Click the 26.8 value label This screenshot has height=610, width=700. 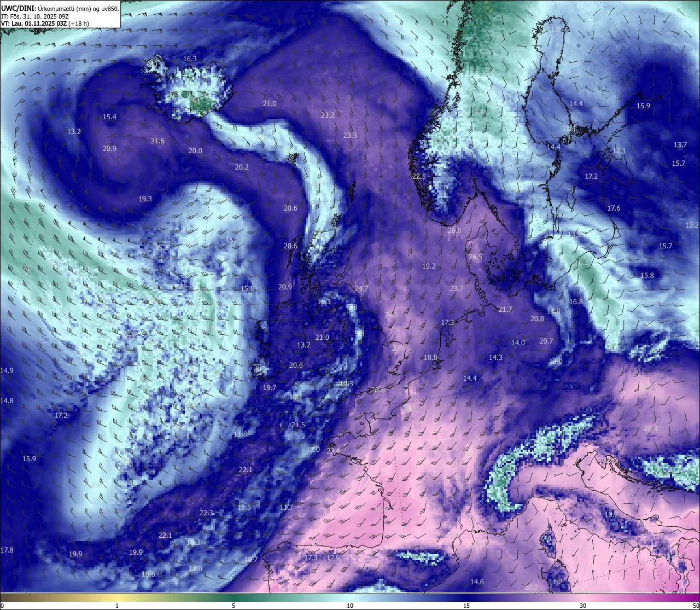coord(377,390)
